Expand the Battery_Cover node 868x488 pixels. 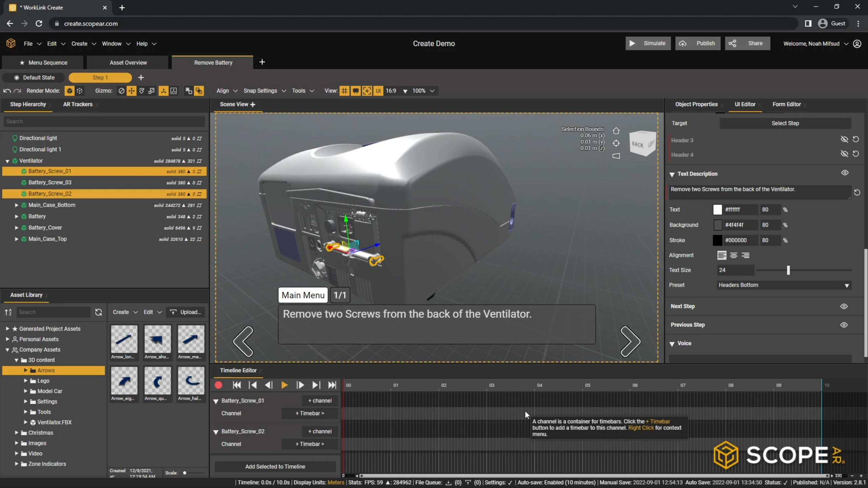[x=16, y=228]
